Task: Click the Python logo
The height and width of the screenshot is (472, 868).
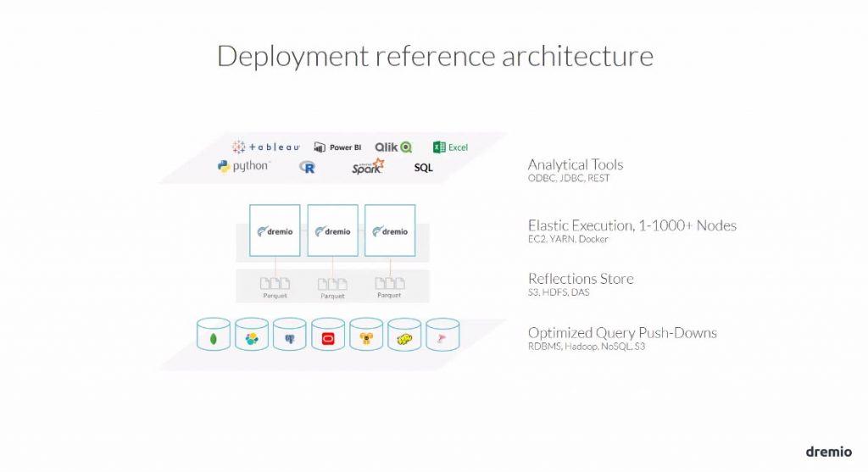Action: click(x=243, y=166)
